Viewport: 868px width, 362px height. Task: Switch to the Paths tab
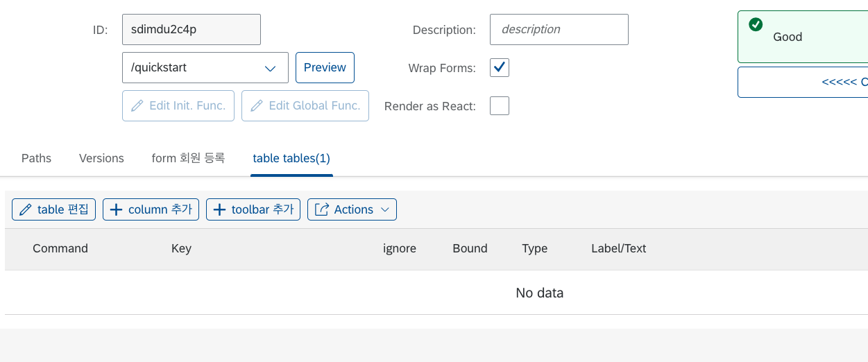click(x=36, y=158)
